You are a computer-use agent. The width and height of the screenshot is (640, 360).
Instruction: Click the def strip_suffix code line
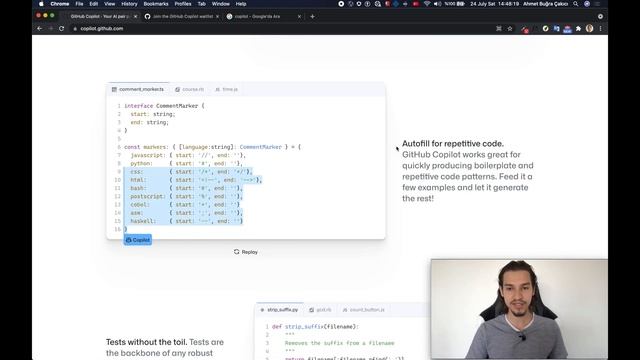click(315, 327)
